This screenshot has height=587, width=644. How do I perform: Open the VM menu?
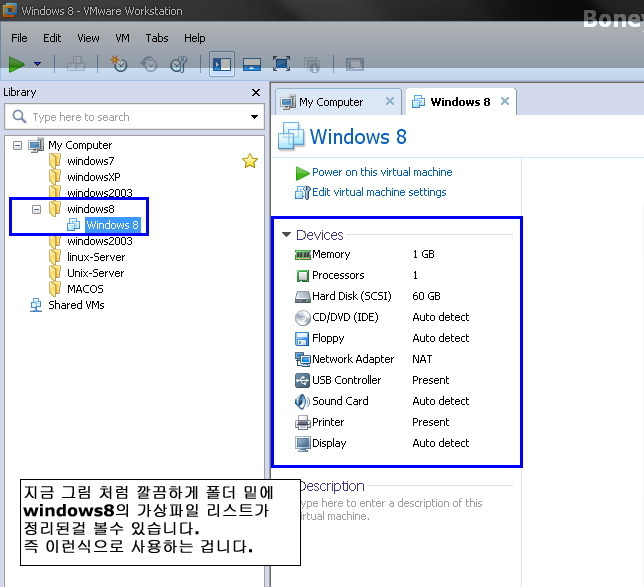122,38
